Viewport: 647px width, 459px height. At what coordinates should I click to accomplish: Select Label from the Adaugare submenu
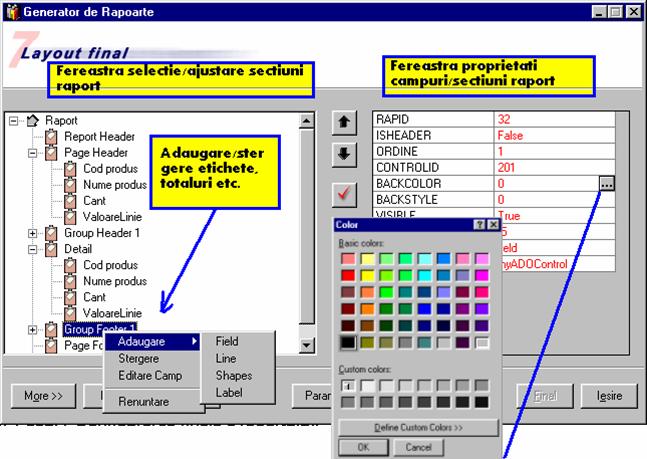[228, 393]
